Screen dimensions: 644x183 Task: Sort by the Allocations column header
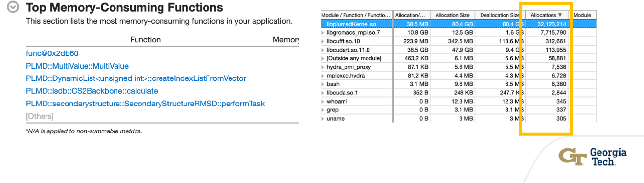click(x=547, y=15)
